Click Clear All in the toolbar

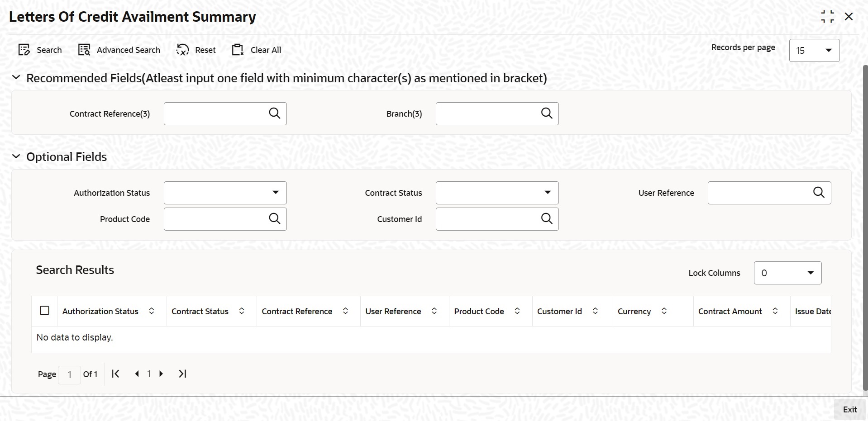pyautogui.click(x=256, y=50)
